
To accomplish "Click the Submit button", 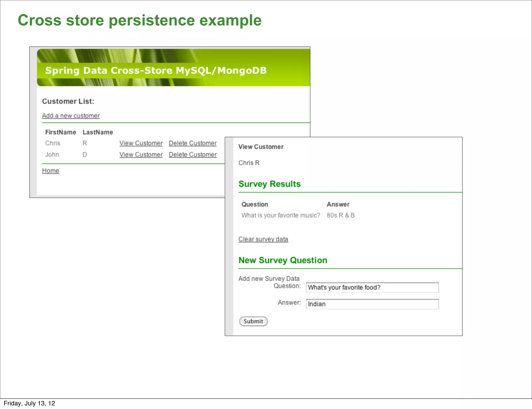I will [253, 321].
